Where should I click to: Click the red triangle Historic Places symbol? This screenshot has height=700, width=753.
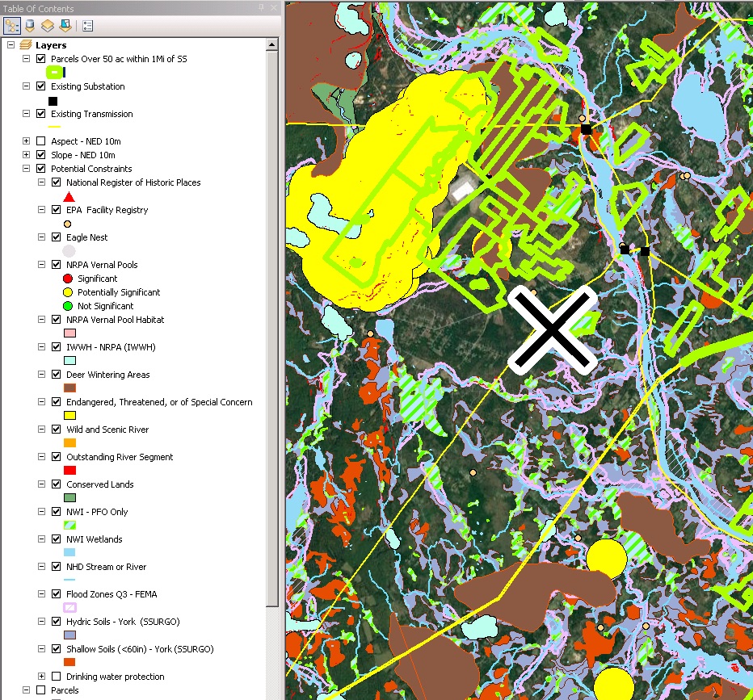(x=69, y=197)
